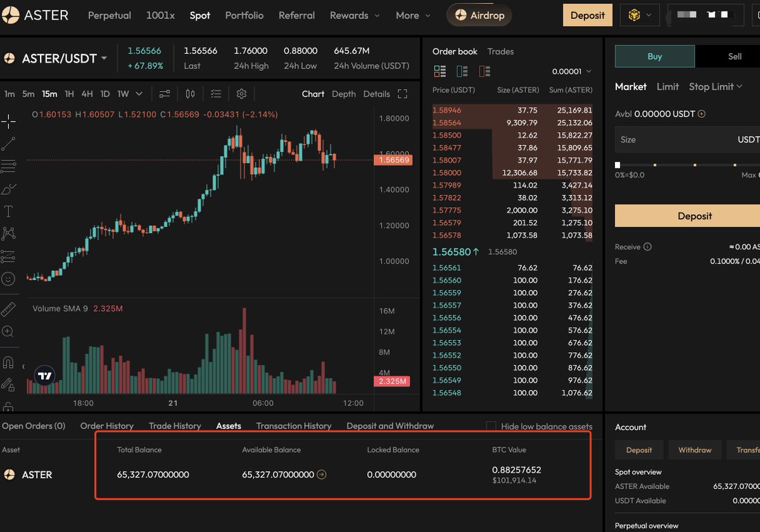Click the 1.58000 ask price row

point(512,172)
